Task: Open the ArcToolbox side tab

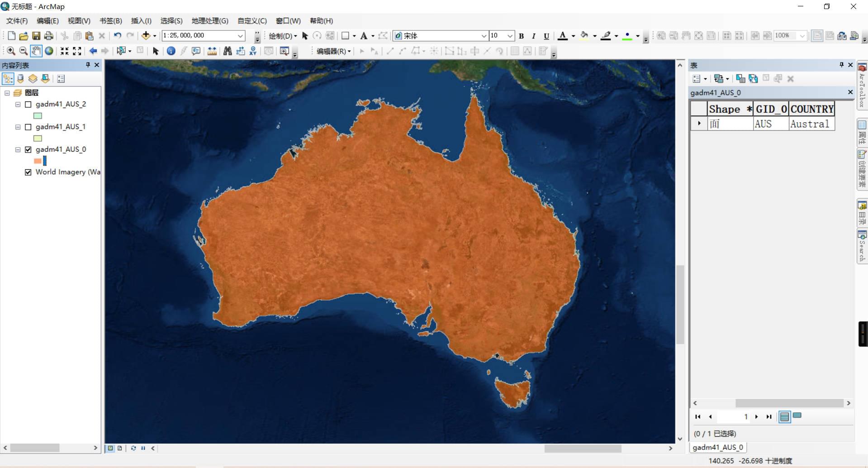Action: [x=862, y=86]
